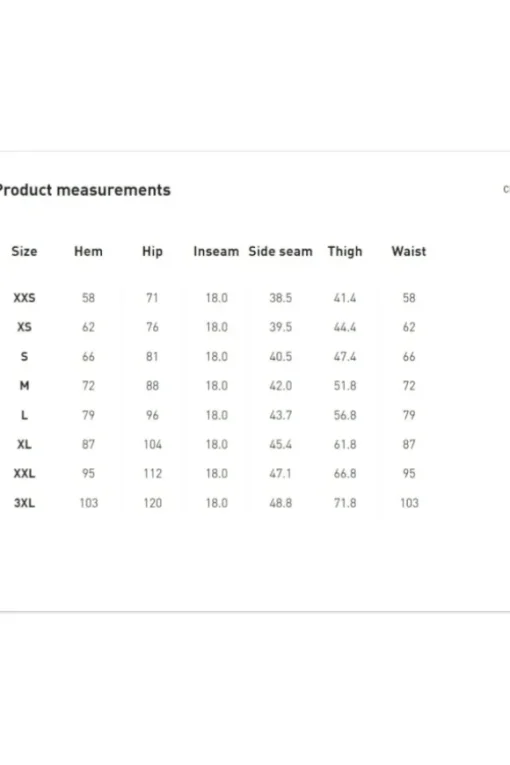
Task: Choose the M size row label
Action: 24,385
